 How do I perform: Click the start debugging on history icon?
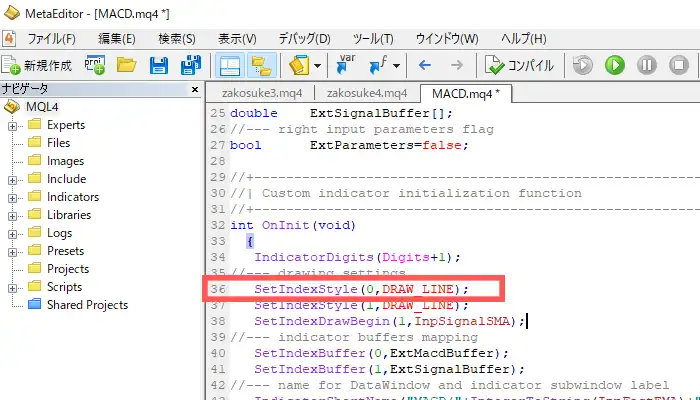[x=583, y=65]
